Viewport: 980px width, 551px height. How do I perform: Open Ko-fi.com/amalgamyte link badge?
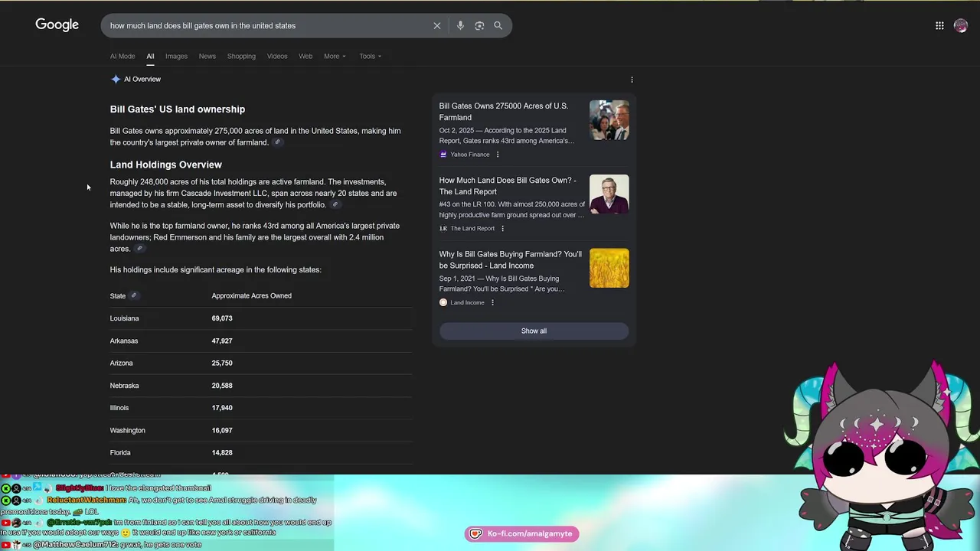[x=521, y=533]
